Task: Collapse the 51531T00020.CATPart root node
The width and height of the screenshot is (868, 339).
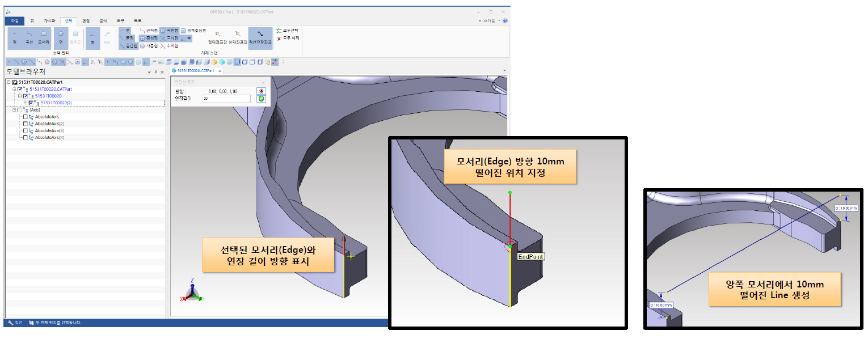Action: (x=9, y=82)
